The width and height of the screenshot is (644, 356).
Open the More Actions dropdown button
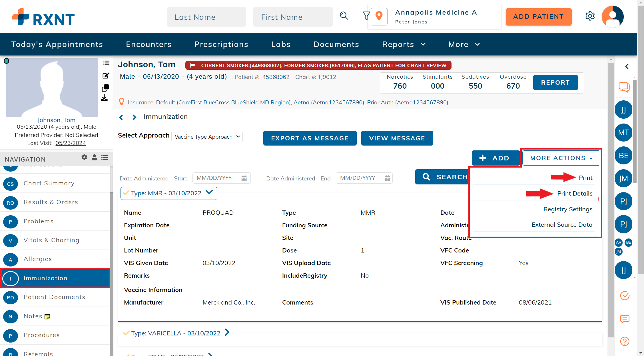click(561, 158)
